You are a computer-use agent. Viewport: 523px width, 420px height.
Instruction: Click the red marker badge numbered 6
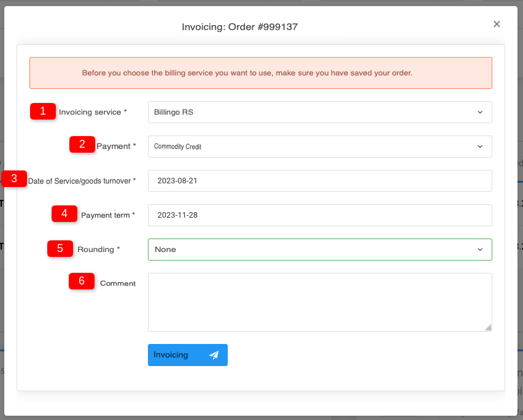click(82, 281)
